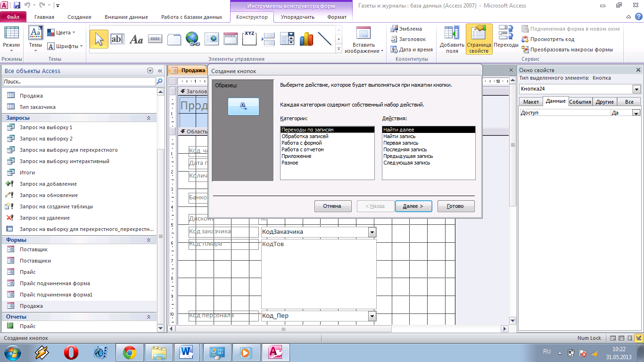The width and height of the screenshot is (644, 362).
Task: Click Готово in the wizard
Action: [x=456, y=206]
